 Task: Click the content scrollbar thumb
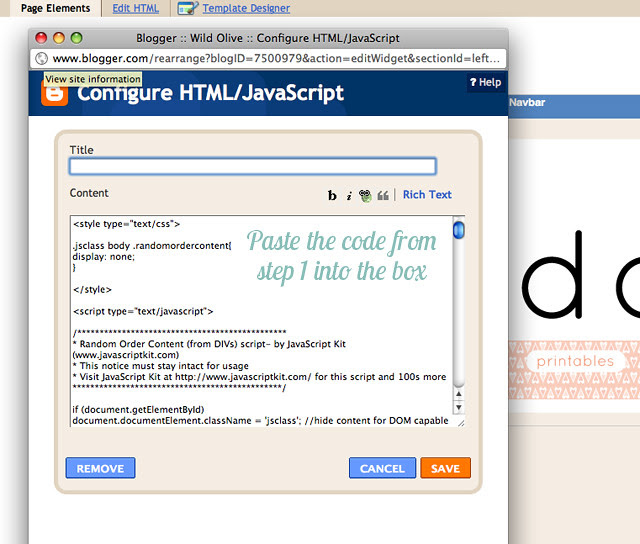pos(459,229)
